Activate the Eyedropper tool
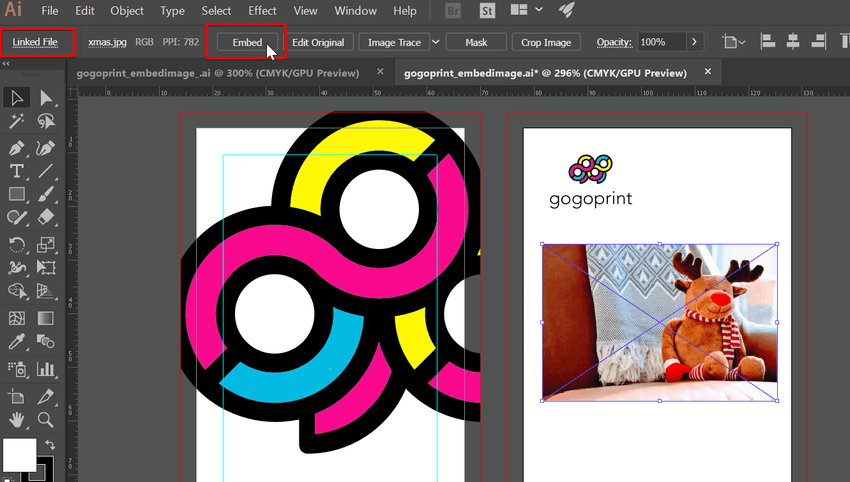Viewport: 850px width, 482px height. tap(17, 343)
